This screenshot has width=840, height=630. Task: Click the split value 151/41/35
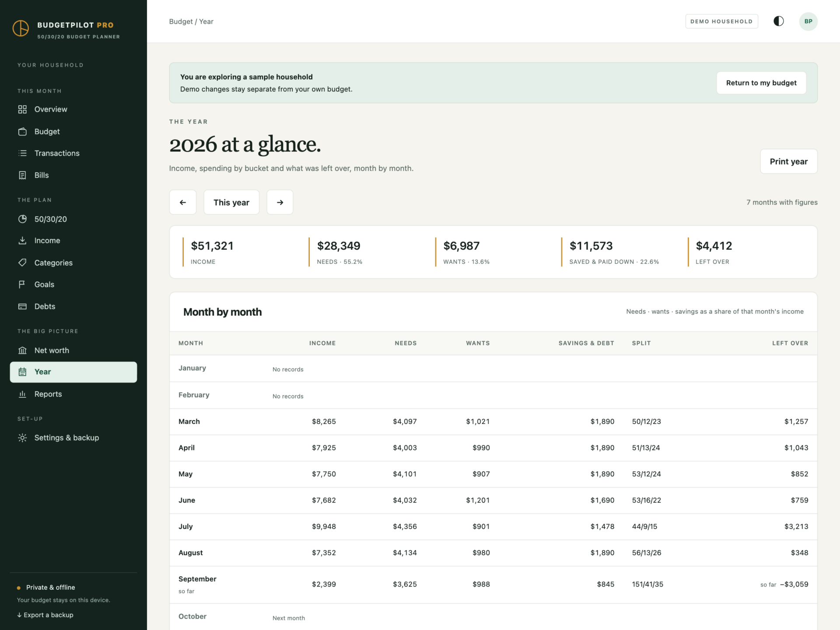click(647, 584)
